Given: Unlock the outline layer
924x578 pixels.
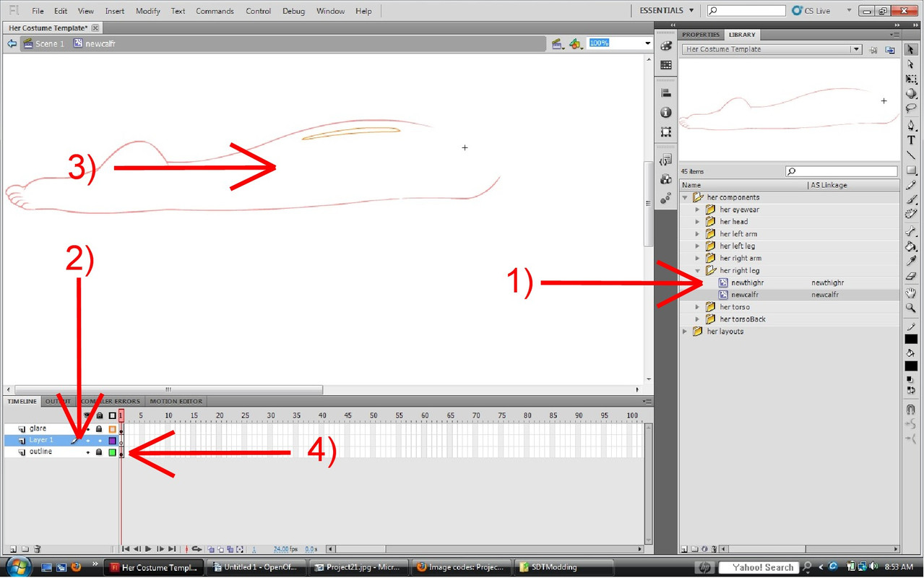Looking at the screenshot, I should (x=99, y=452).
